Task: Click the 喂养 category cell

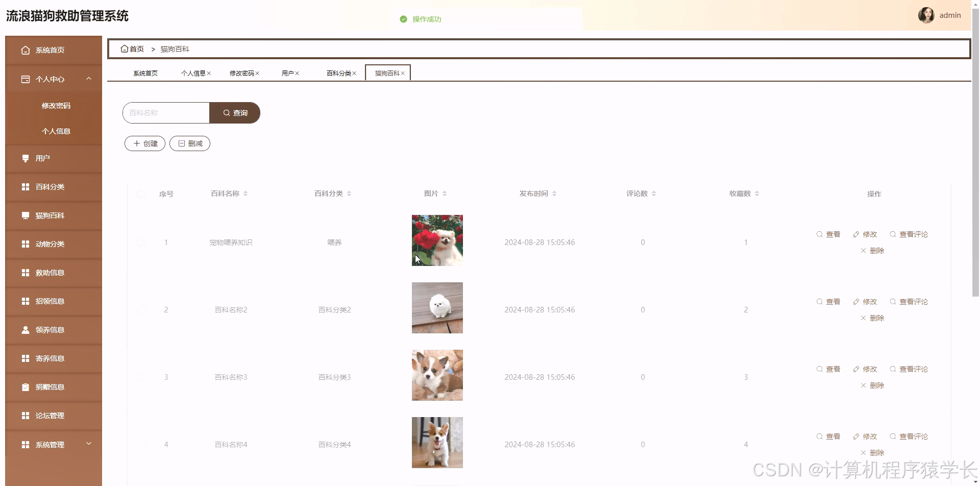Action: 334,242
